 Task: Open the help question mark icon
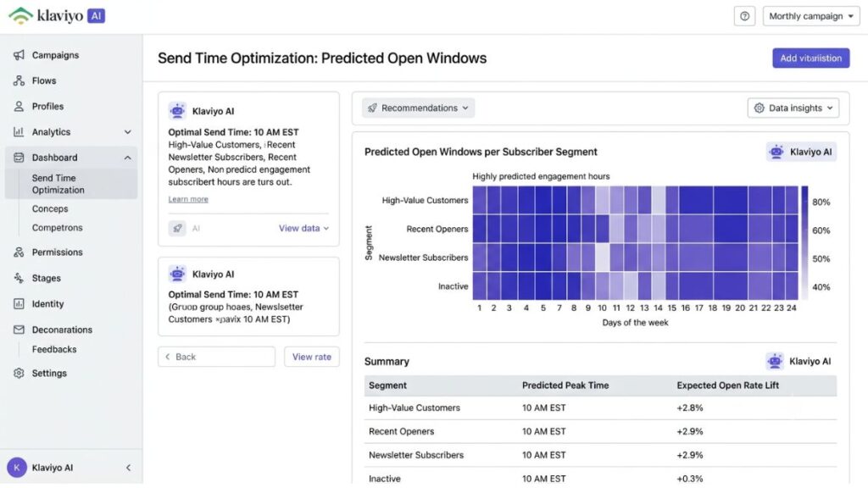pyautogui.click(x=744, y=16)
